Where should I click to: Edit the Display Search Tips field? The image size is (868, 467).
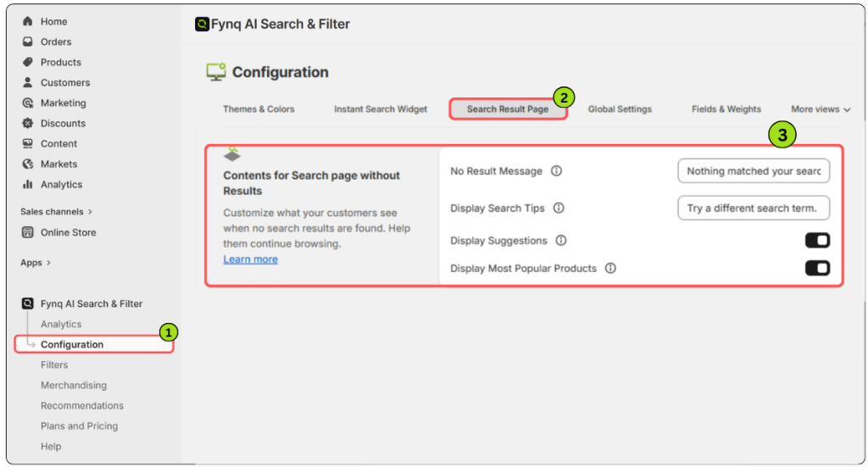(x=754, y=208)
